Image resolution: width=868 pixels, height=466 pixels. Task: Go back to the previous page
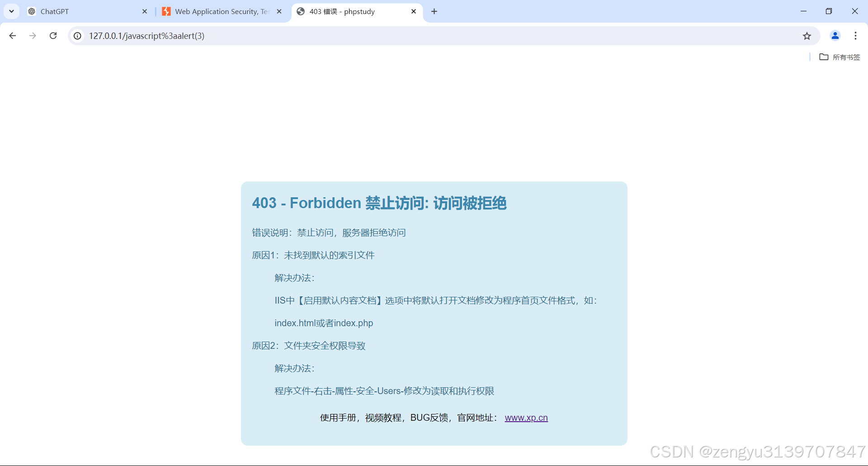click(x=13, y=36)
